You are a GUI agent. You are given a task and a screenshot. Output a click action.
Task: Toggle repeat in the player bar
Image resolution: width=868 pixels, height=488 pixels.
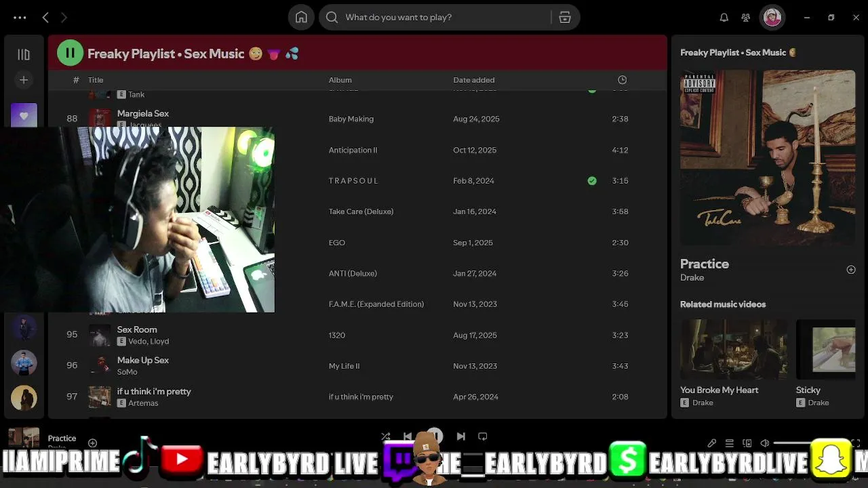[483, 436]
